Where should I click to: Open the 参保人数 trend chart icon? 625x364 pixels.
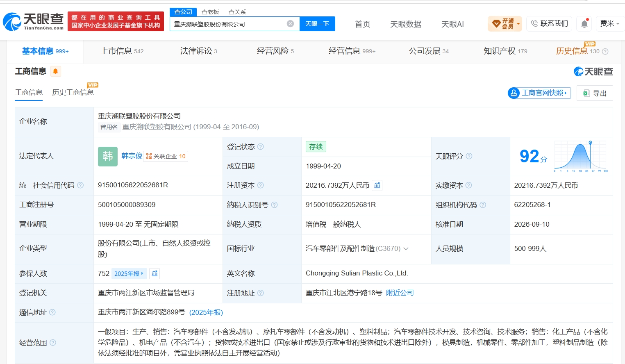(x=155, y=273)
